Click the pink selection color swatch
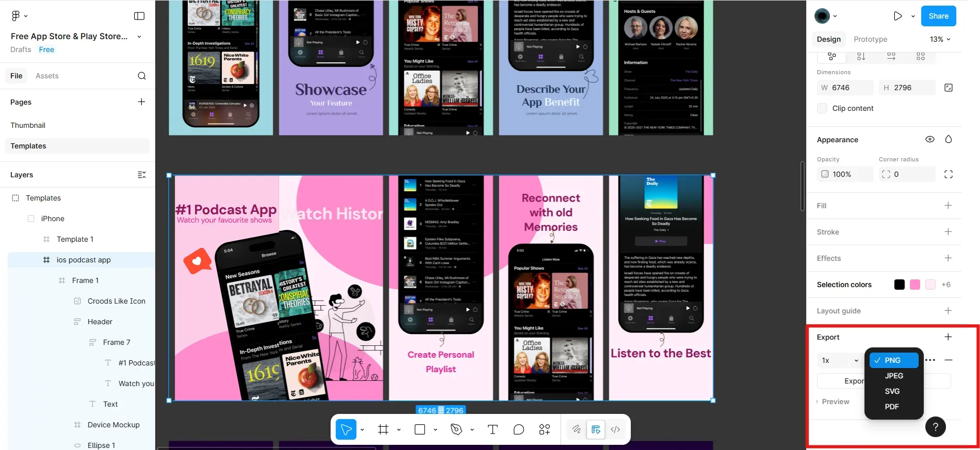 (x=915, y=285)
